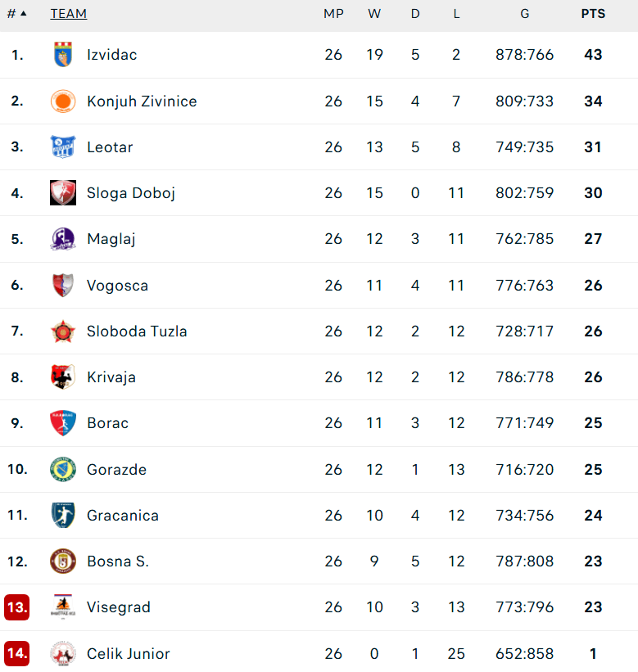Sort standings by the TEAM header
Image resolution: width=638 pixels, height=672 pixels.
pos(69,14)
